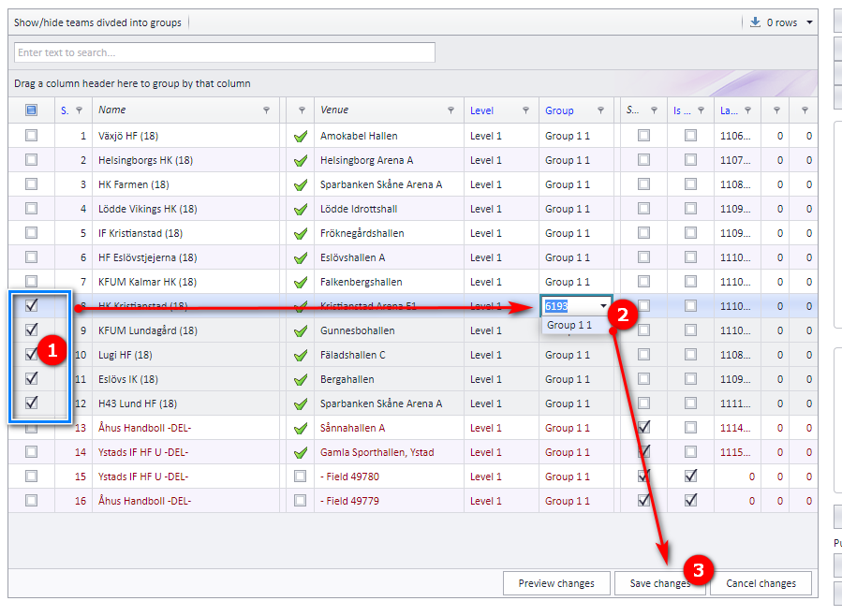Select row checkbox for HK Farmen (18)
842x616 pixels.
pyautogui.click(x=31, y=184)
